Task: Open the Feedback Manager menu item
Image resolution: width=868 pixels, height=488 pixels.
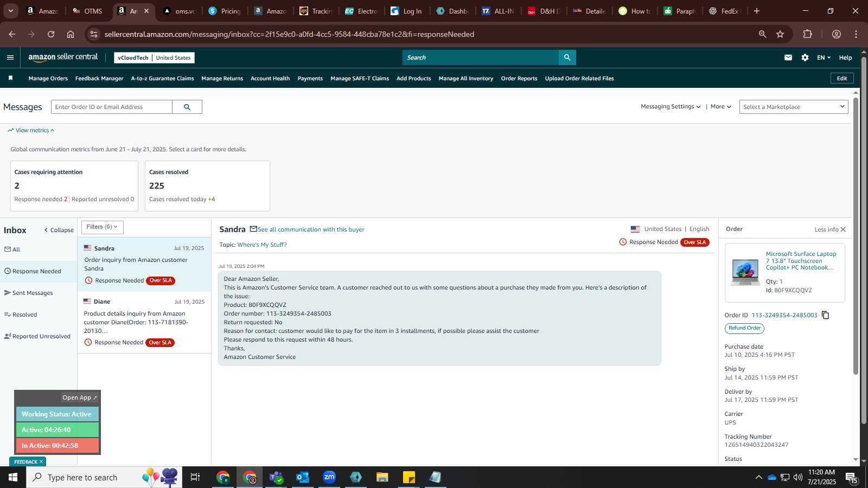Action: [99, 79]
